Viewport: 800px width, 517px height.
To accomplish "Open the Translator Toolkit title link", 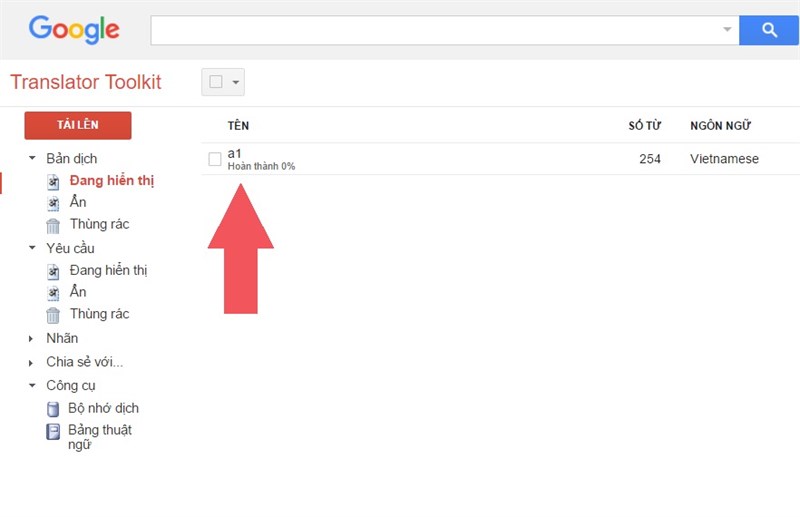I will point(86,82).
